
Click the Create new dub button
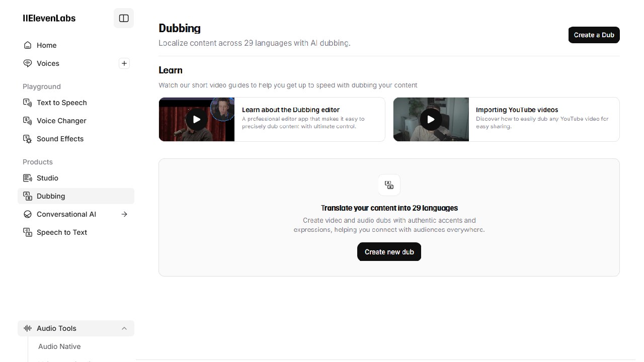tap(389, 252)
